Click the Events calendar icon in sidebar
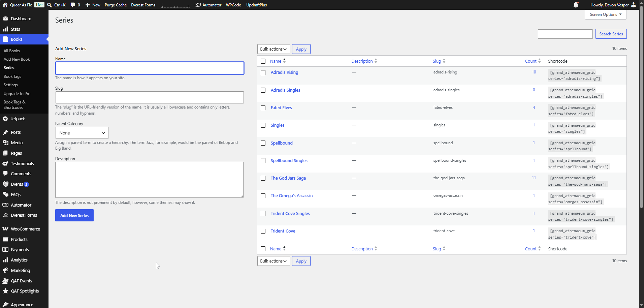 pyautogui.click(x=5, y=184)
